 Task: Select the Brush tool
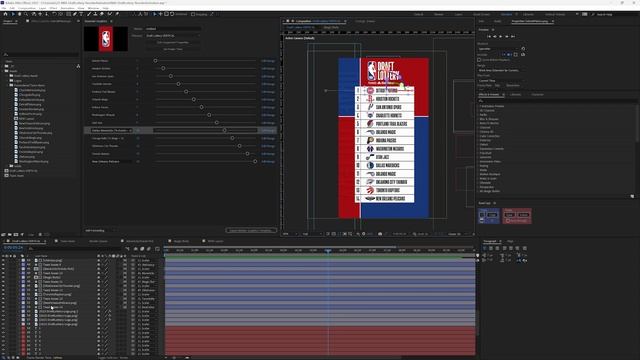tap(89, 14)
